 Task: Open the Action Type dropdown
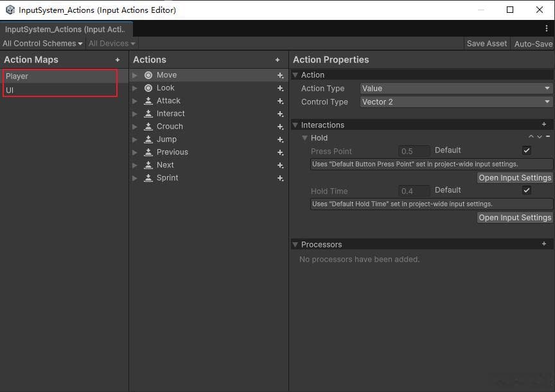tap(456, 89)
